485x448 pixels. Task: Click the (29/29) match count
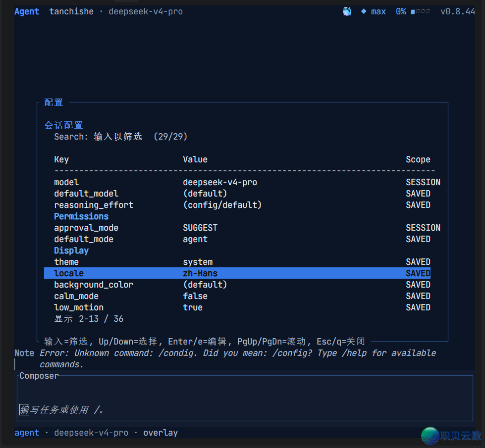tap(170, 136)
